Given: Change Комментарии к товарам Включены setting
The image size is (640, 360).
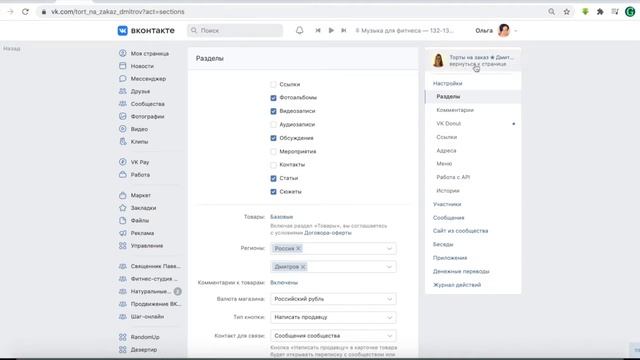Looking at the screenshot, I should point(284,282).
